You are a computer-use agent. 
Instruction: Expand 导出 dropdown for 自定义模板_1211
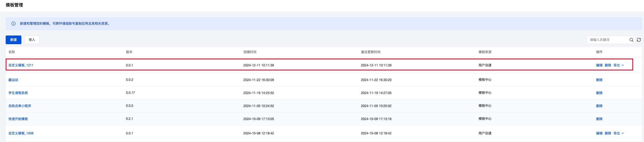[619, 65]
